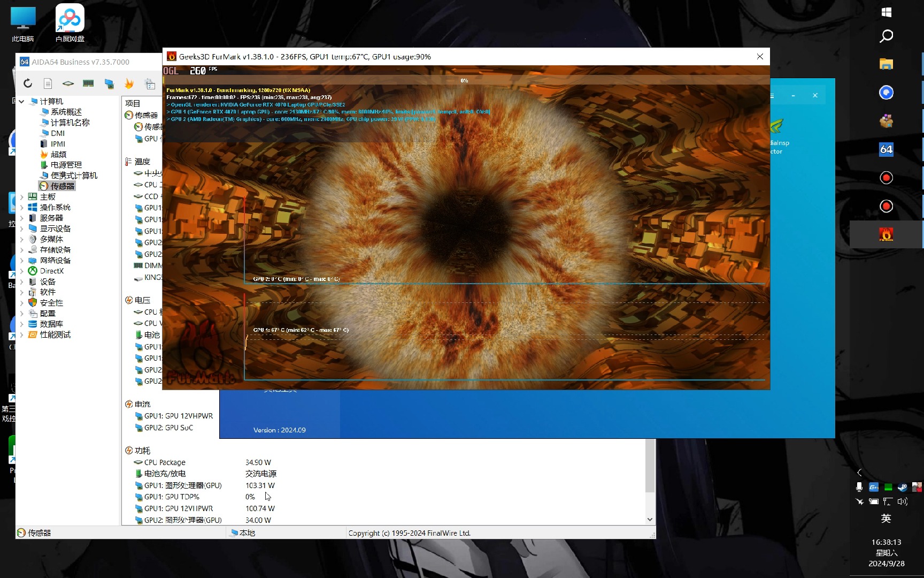
Task: Click the flame stability test toolbar icon
Action: coord(129,83)
